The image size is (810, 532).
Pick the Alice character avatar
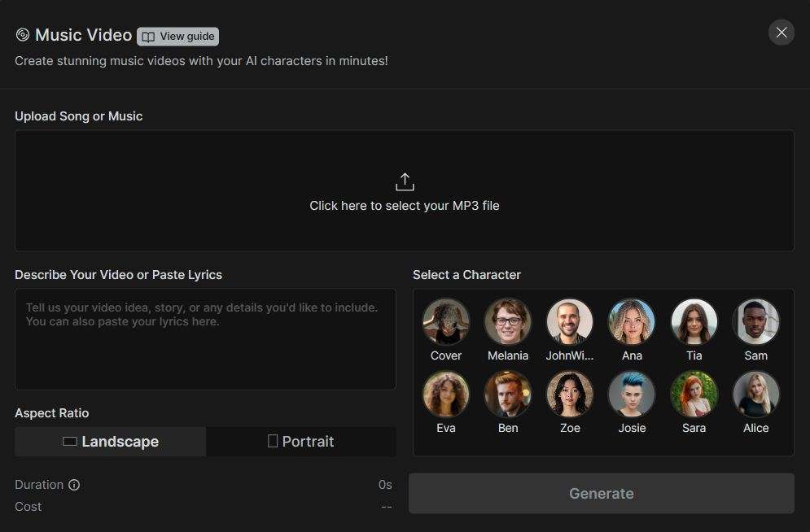(755, 394)
